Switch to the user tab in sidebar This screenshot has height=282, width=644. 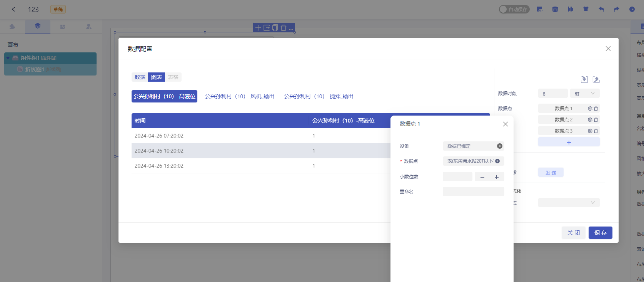pyautogui.click(x=89, y=27)
